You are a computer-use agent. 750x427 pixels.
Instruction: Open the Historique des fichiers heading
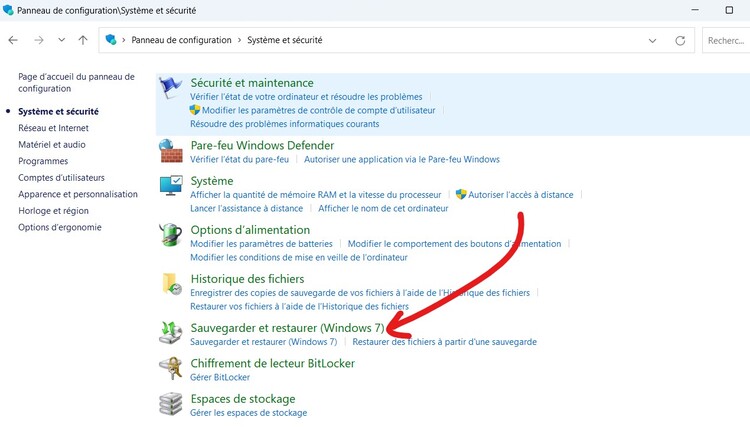(x=247, y=279)
